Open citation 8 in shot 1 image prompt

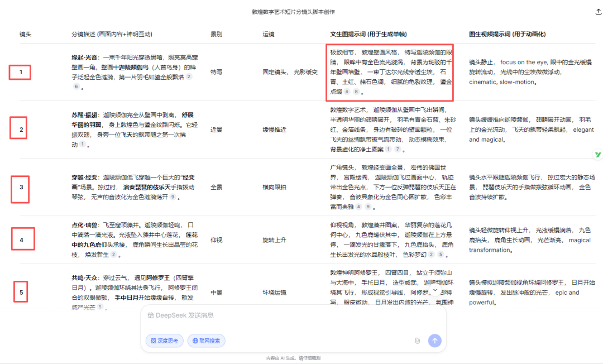click(x=356, y=92)
